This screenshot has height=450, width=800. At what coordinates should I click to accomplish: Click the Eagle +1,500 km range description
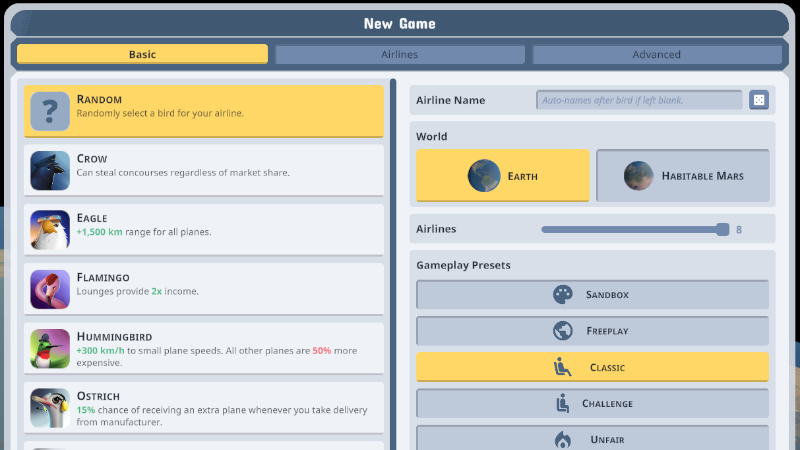click(x=144, y=232)
